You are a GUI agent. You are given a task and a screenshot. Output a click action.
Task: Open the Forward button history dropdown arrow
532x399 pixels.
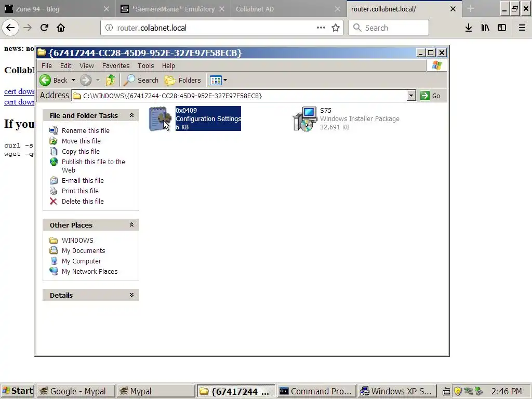[x=98, y=81]
